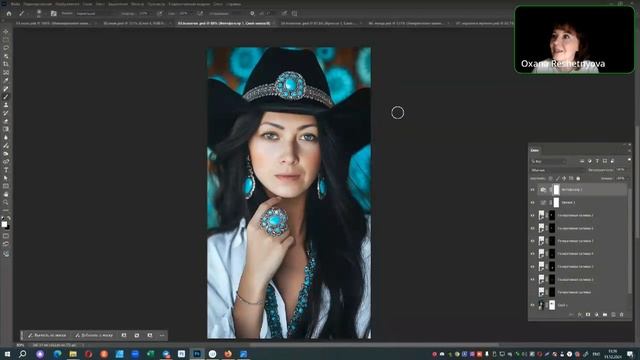
Task: Select the Horizontal Type tool
Action: [6, 170]
